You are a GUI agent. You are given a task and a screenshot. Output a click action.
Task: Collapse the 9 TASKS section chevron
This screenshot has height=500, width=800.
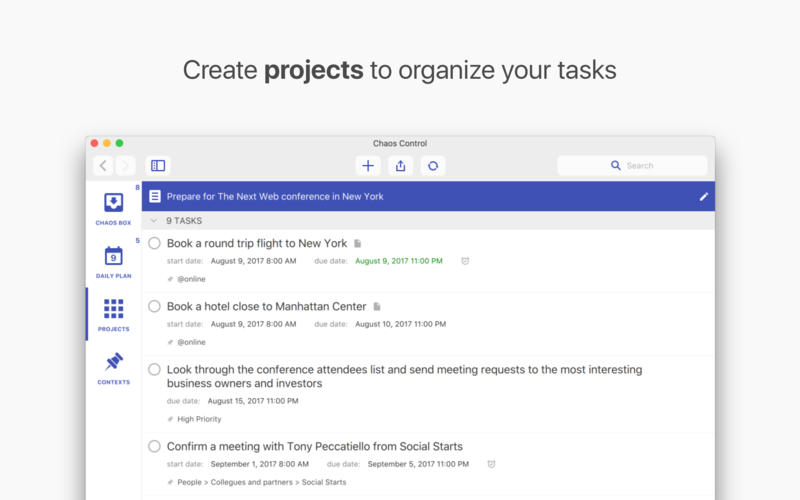tap(154, 220)
